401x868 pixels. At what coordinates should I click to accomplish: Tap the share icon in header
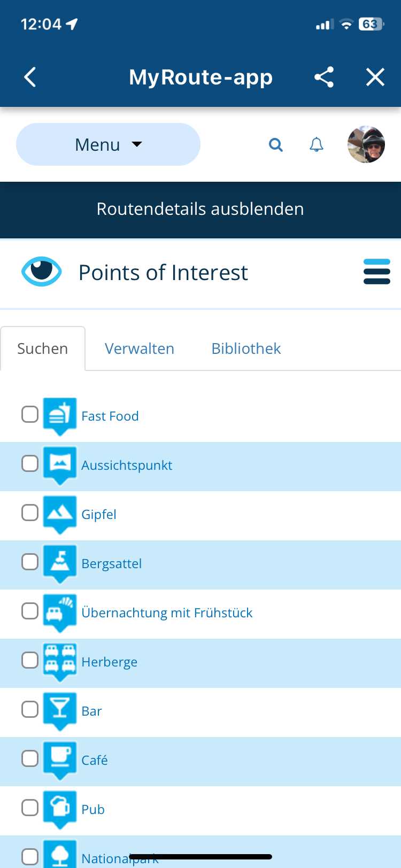324,77
